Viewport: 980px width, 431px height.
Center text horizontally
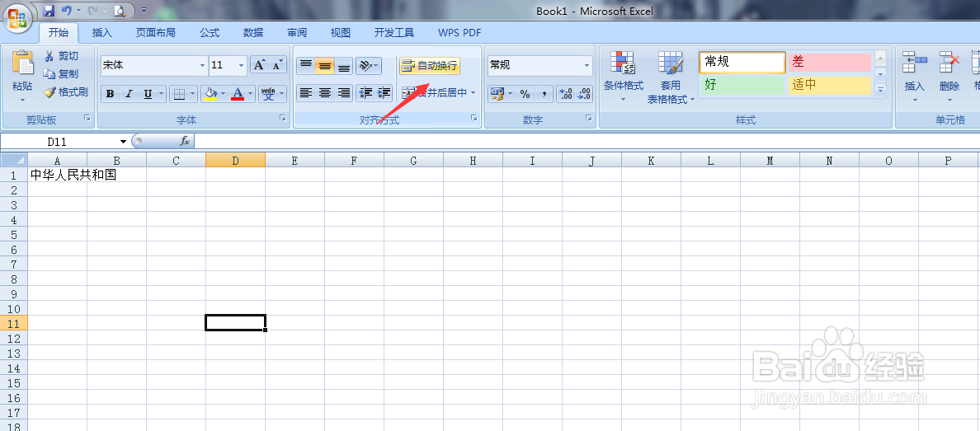tap(325, 93)
